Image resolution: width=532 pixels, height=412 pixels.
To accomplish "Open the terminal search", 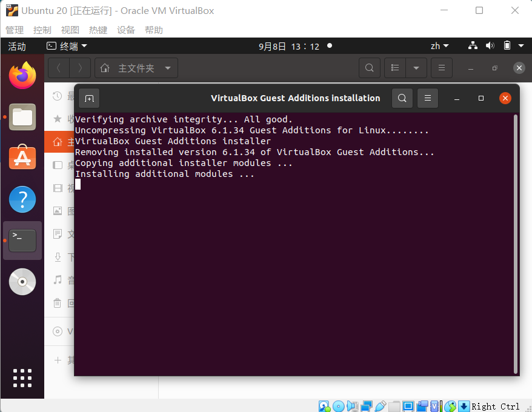I will point(402,98).
